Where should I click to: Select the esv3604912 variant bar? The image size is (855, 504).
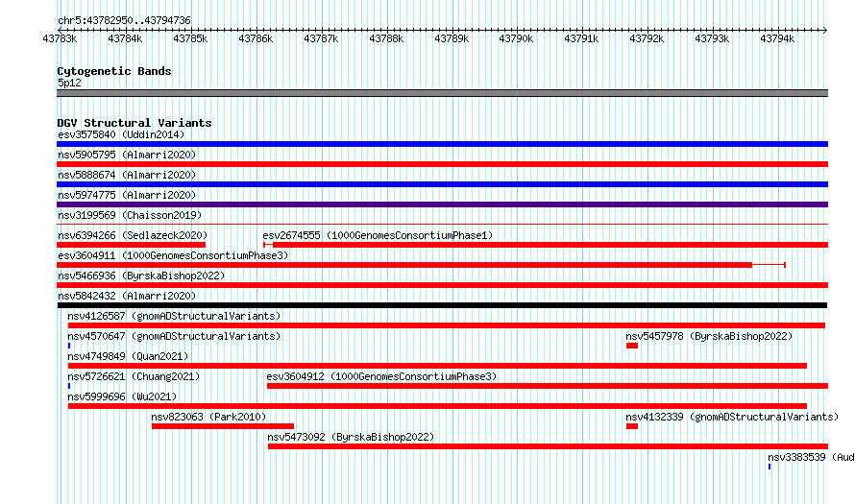point(548,386)
